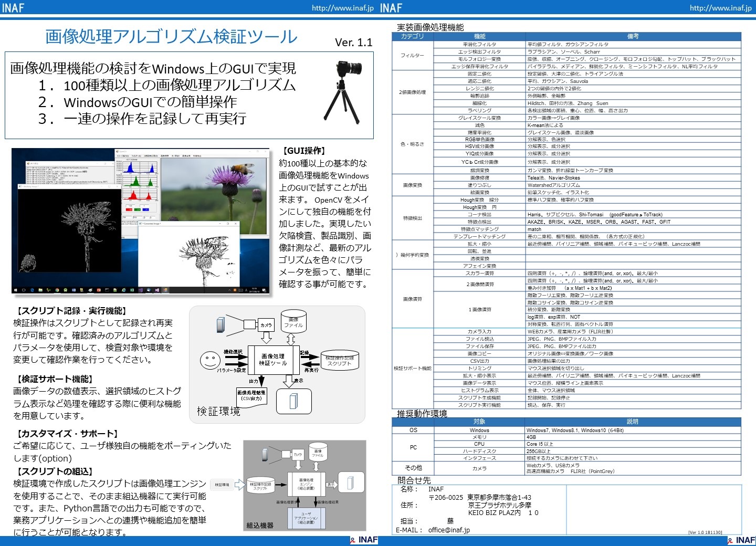This screenshot has height=546, width=756.
Task: Click the カテゴリ table header
Action: 413,36
